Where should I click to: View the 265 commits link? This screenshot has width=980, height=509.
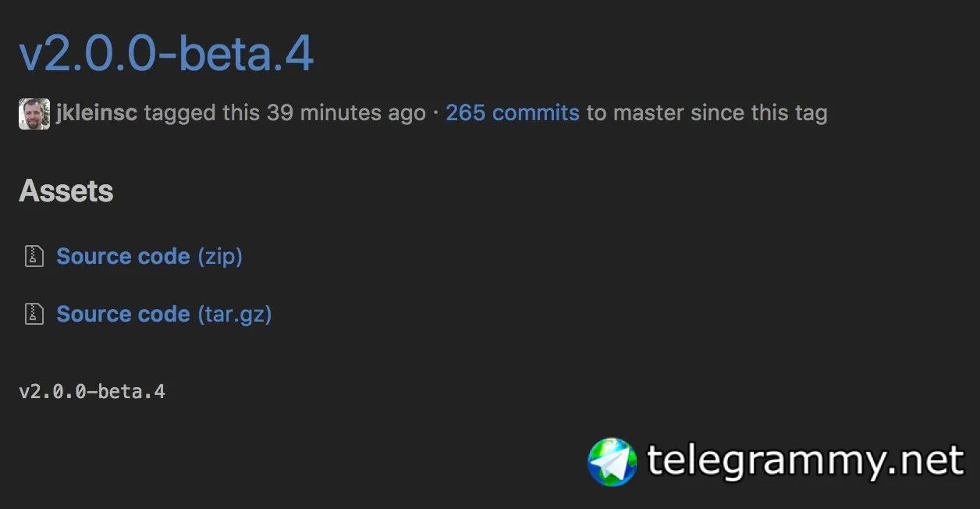tap(512, 113)
